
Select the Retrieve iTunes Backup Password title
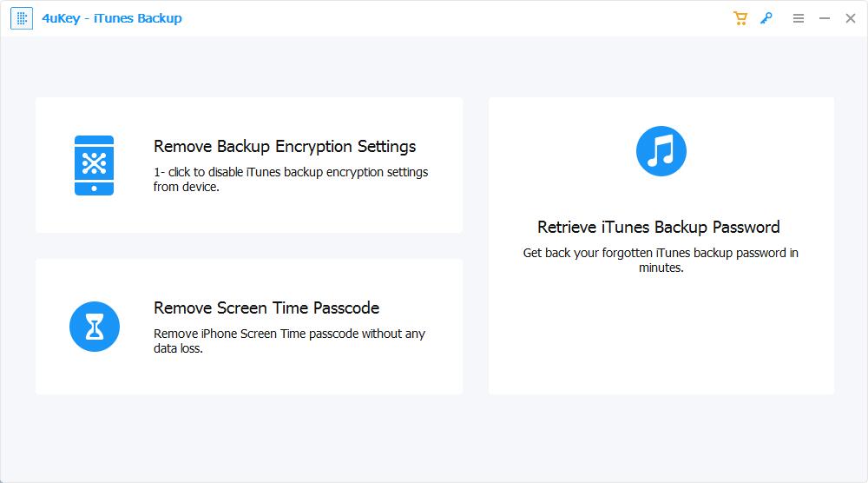[659, 227]
